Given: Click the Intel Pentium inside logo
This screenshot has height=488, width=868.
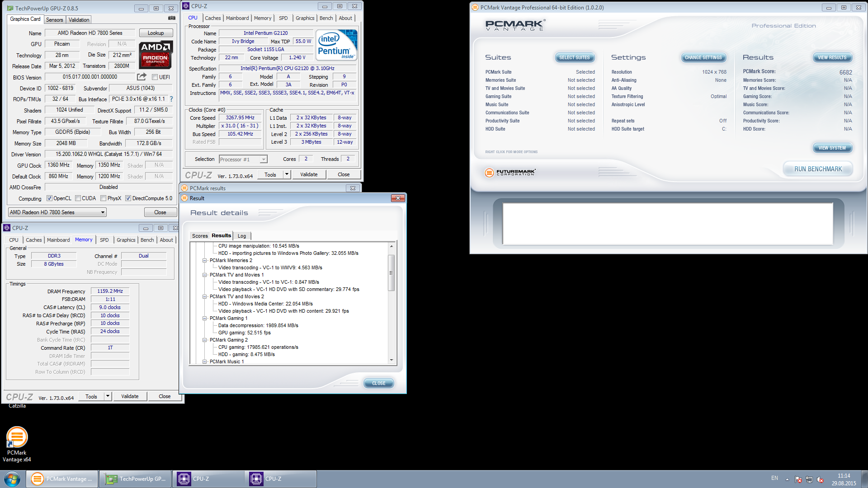Looking at the screenshot, I should (337, 45).
